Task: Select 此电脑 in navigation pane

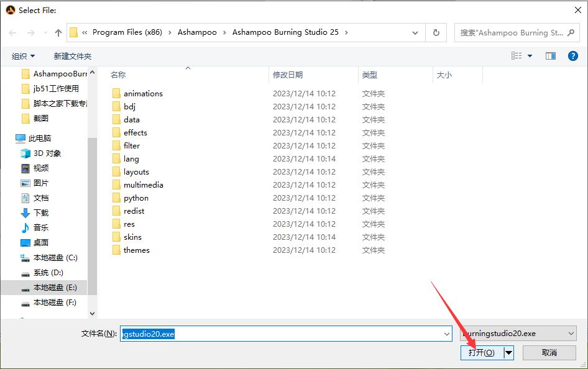Action: pyautogui.click(x=33, y=139)
